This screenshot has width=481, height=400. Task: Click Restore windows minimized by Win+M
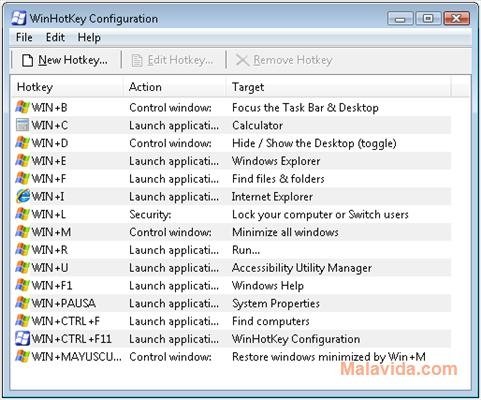pos(329,357)
